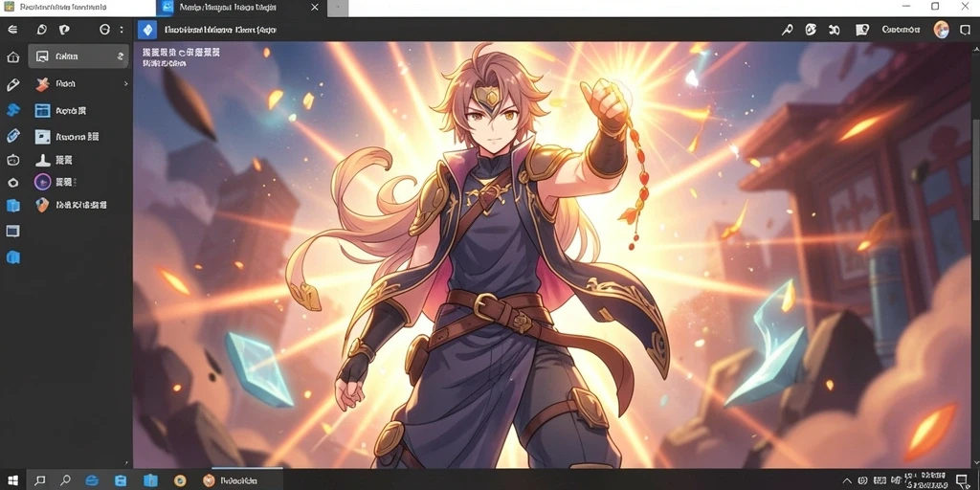This screenshot has width=980, height=490.
Task: Open sidebar item with purple circle icon
Action: [55, 182]
